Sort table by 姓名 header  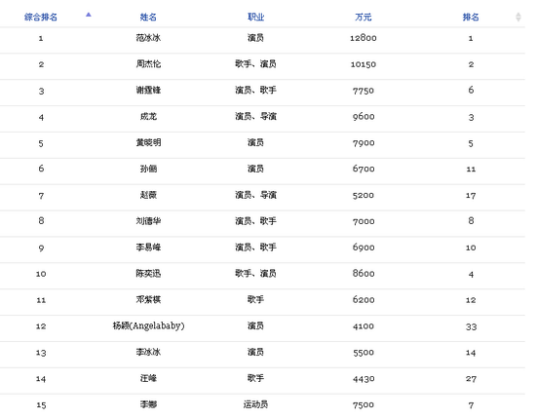[148, 17]
